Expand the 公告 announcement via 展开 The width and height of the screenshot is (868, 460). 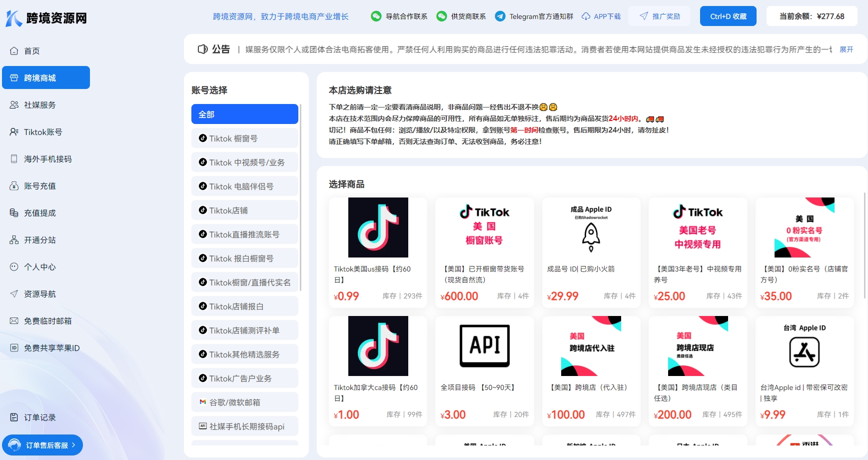point(846,49)
